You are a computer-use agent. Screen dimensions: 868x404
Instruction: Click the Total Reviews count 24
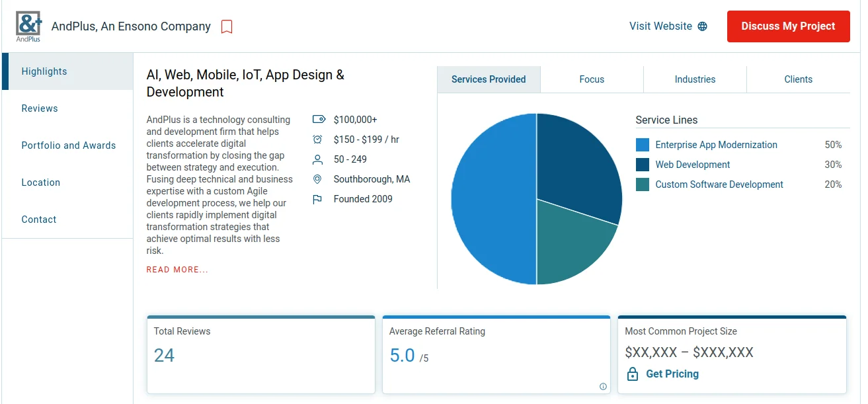coord(164,356)
